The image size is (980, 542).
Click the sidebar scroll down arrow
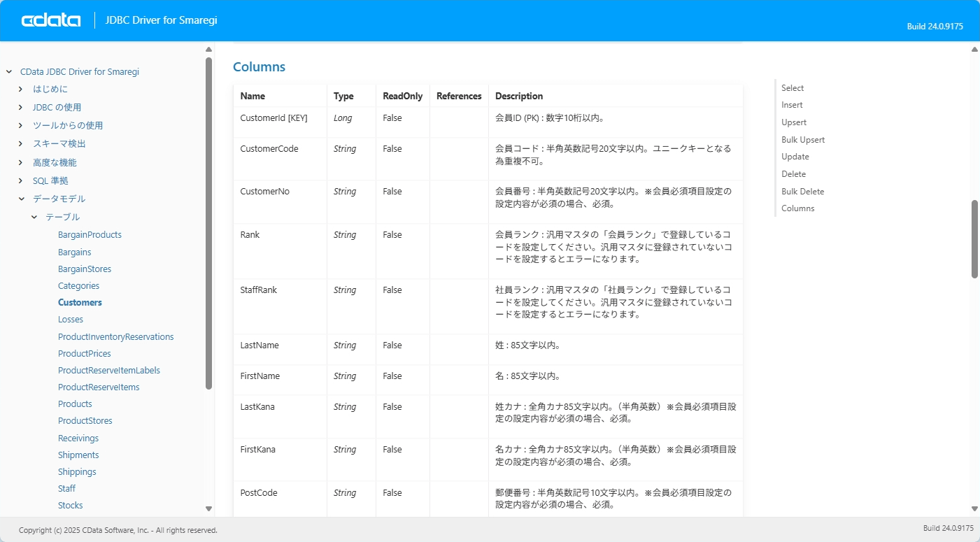[x=208, y=508]
